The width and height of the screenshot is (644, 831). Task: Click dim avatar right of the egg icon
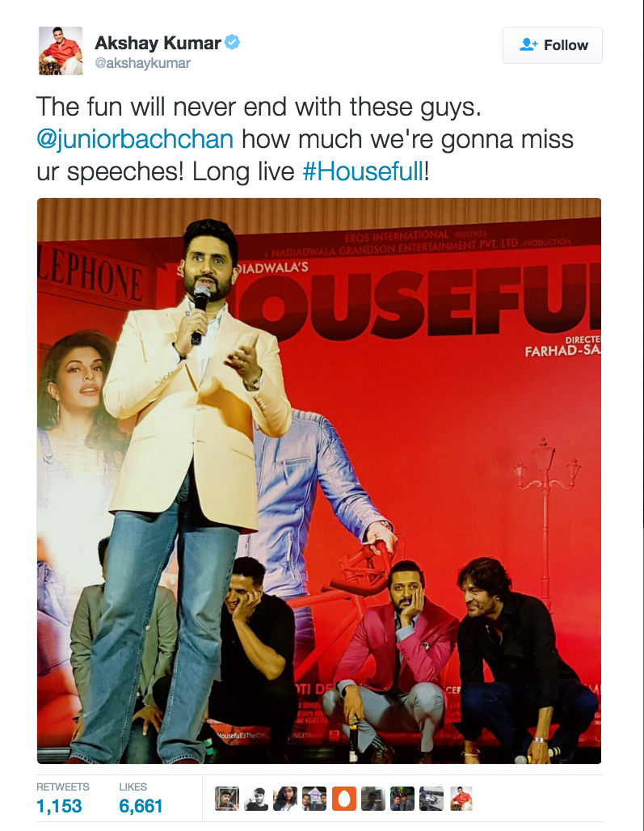click(373, 799)
